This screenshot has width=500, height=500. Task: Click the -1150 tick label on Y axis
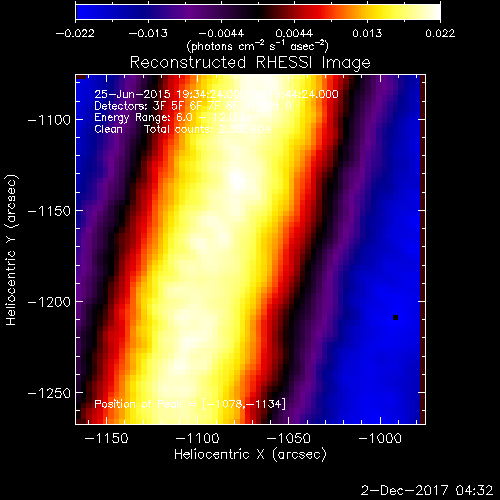point(49,211)
